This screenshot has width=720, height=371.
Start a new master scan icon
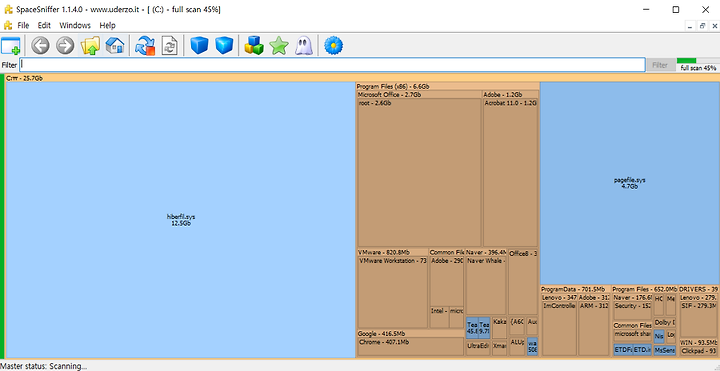click(145, 46)
